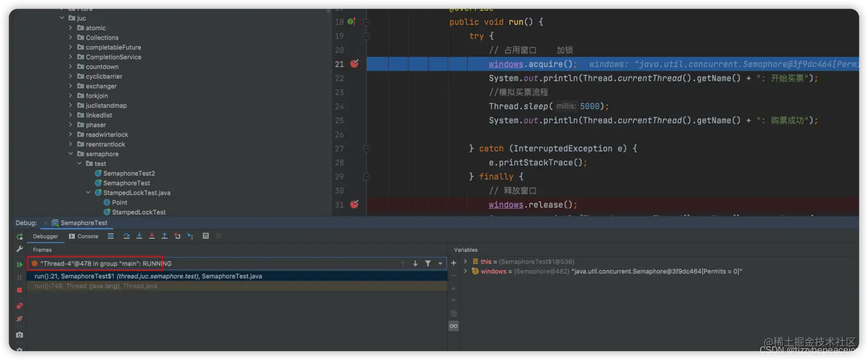
Task: Expand the completableFuture folder
Action: tap(71, 48)
